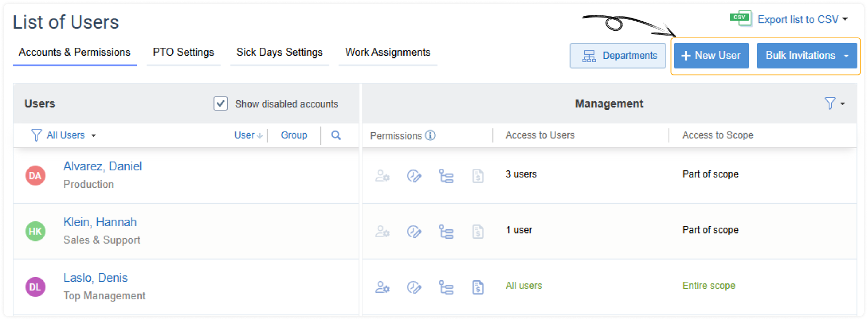Click Laslo's billing document permission icon
This screenshot has height=320, width=868.
(478, 287)
